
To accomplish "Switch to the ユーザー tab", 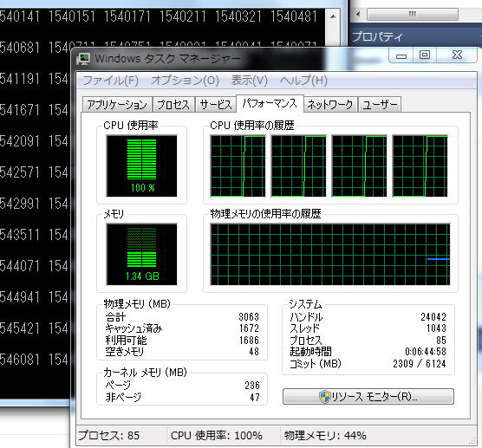I will (x=380, y=105).
